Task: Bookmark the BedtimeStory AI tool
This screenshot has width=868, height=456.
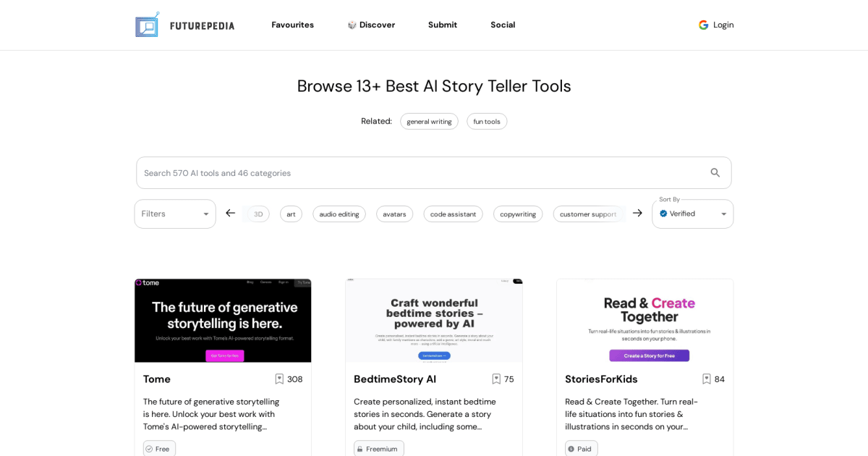Action: (x=495, y=379)
